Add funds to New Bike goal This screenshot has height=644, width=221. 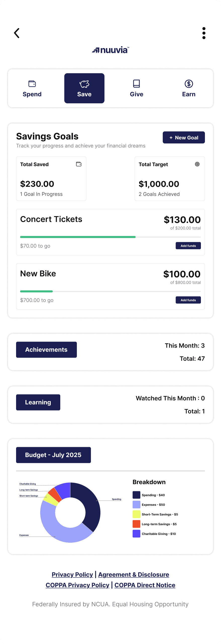tap(188, 300)
